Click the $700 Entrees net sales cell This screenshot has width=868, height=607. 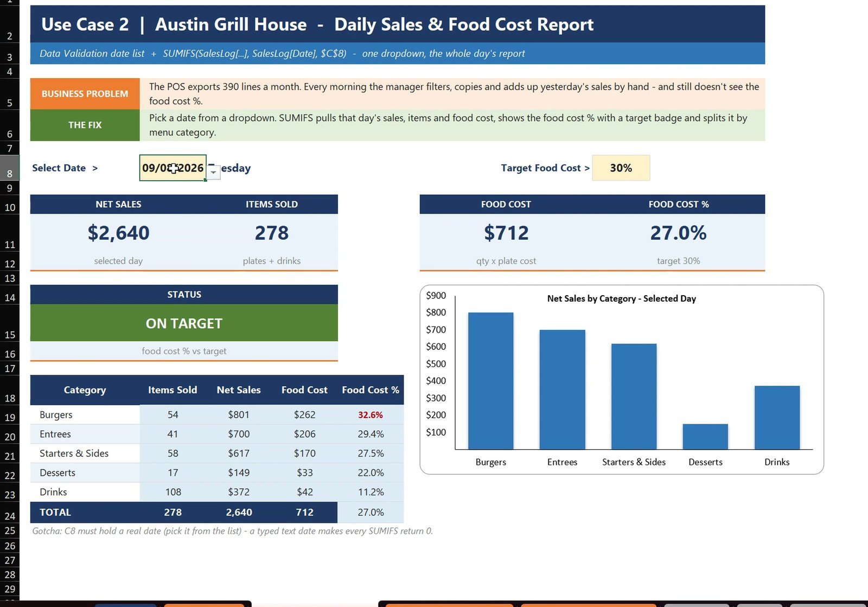click(x=239, y=435)
